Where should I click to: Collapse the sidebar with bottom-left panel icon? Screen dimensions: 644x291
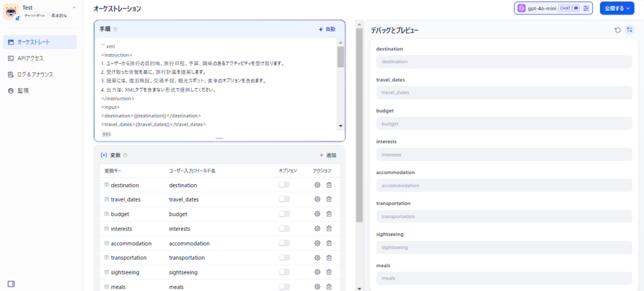pos(11,283)
